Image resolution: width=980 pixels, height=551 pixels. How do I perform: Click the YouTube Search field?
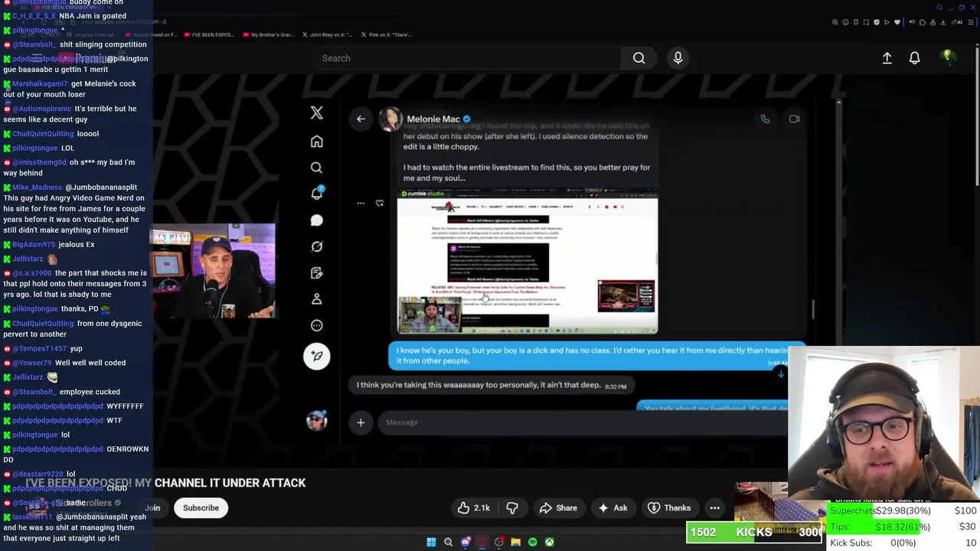point(467,58)
